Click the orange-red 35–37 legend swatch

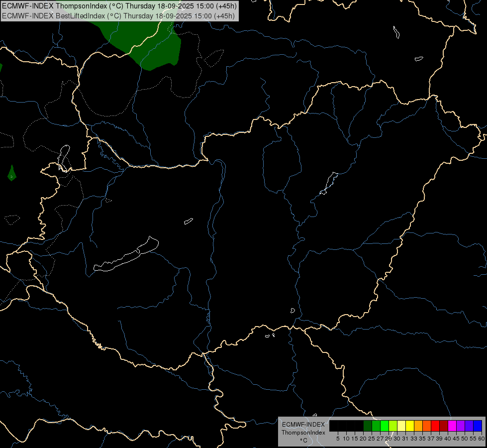pyautogui.click(x=427, y=426)
